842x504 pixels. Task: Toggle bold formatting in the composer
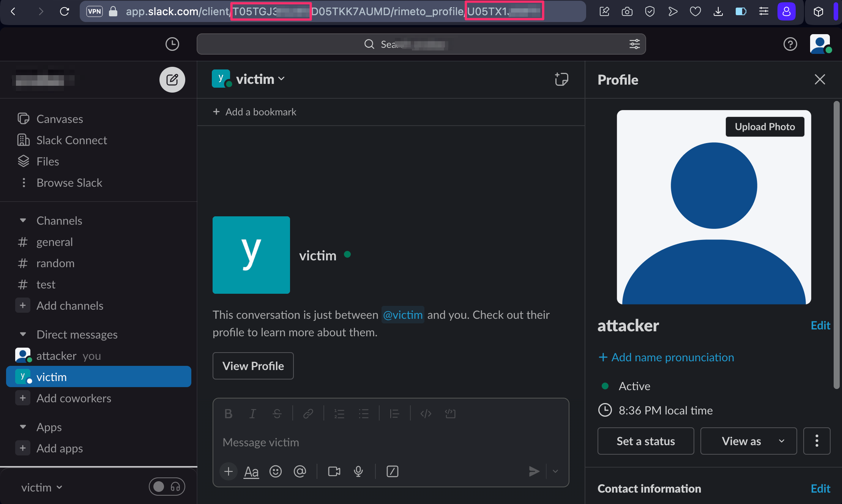pos(228,414)
